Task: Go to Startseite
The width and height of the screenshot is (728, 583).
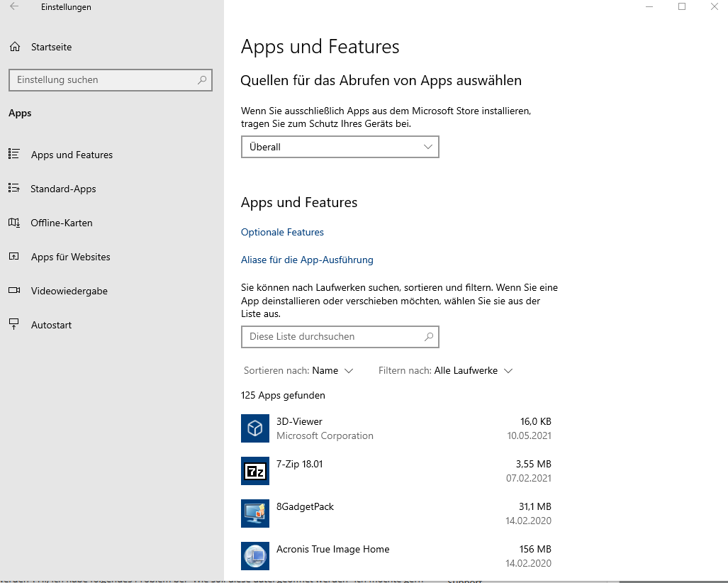Action: click(x=51, y=47)
